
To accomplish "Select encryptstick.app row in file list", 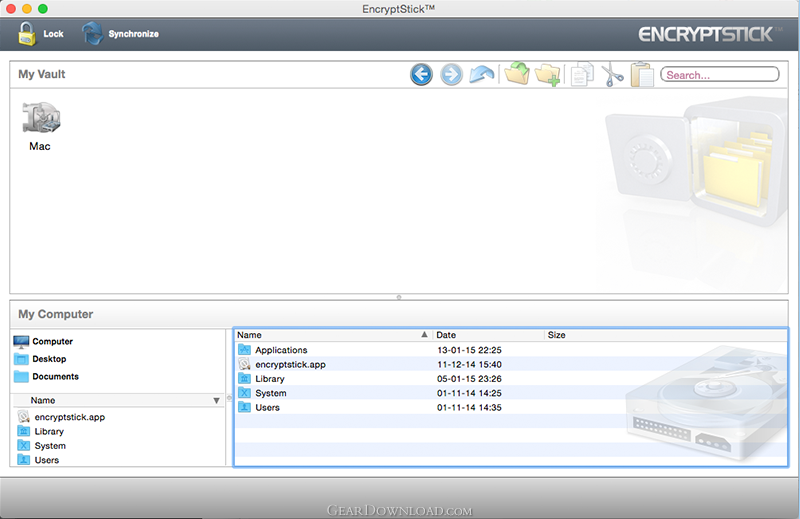I will click(x=510, y=364).
